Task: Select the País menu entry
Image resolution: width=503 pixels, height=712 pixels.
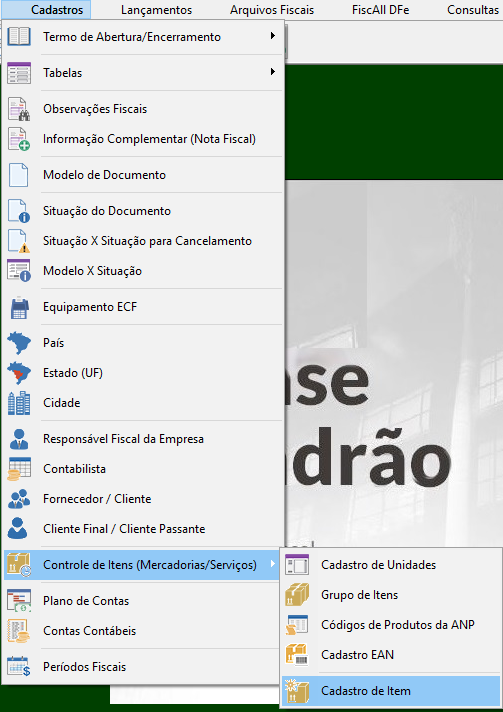Action: [143, 343]
